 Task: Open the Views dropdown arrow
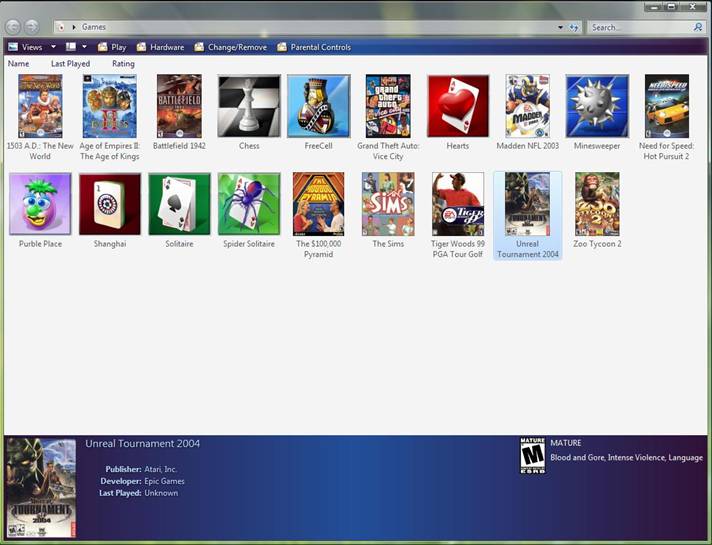pyautogui.click(x=53, y=47)
